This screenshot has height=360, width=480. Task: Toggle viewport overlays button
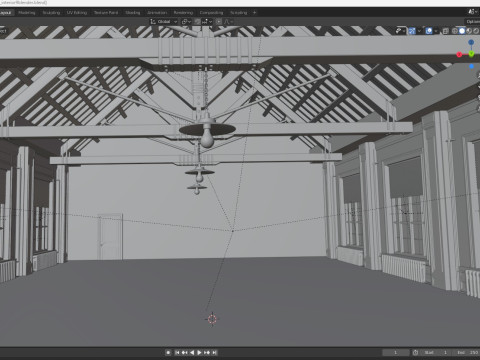[429, 31]
